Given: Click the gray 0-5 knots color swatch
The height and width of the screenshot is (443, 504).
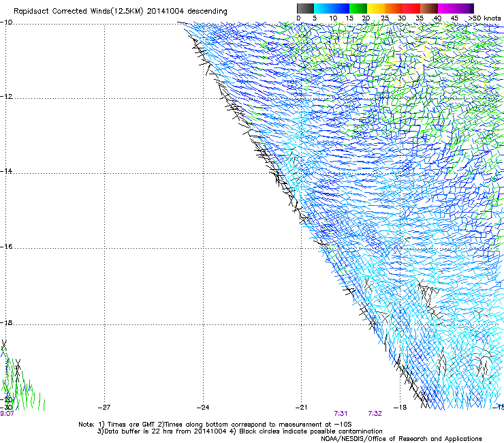Looking at the screenshot, I should (305, 8).
